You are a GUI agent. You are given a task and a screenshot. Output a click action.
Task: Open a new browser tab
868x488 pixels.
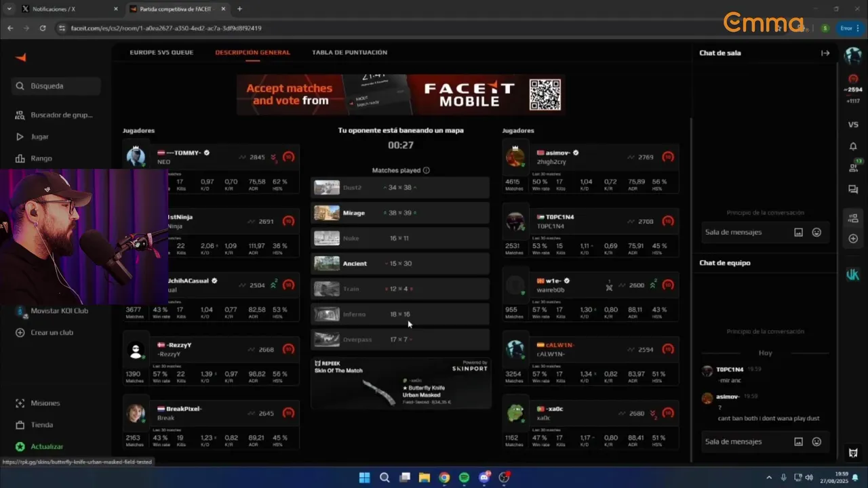[x=239, y=9]
